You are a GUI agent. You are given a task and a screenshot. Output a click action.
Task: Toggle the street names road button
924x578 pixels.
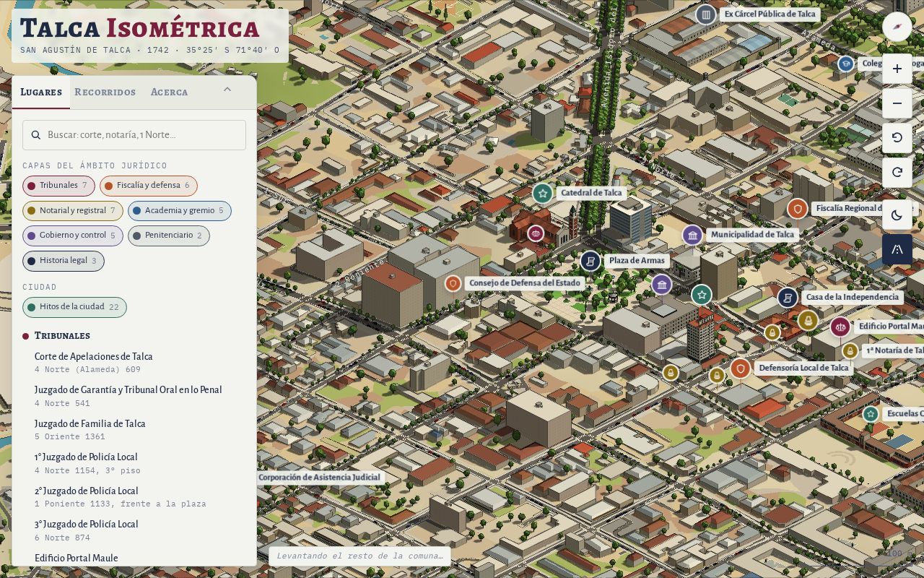pyautogui.click(x=897, y=249)
